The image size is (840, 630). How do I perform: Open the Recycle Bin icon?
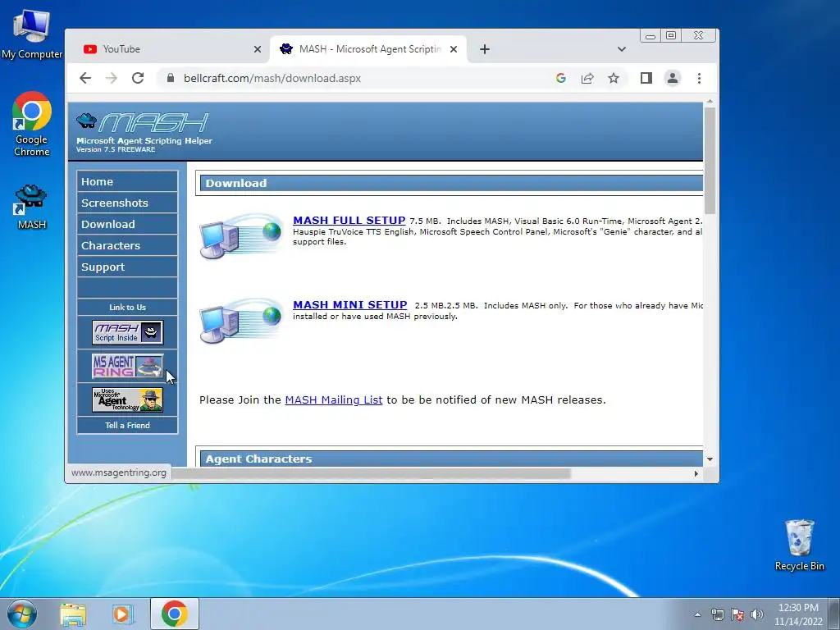pos(799,545)
